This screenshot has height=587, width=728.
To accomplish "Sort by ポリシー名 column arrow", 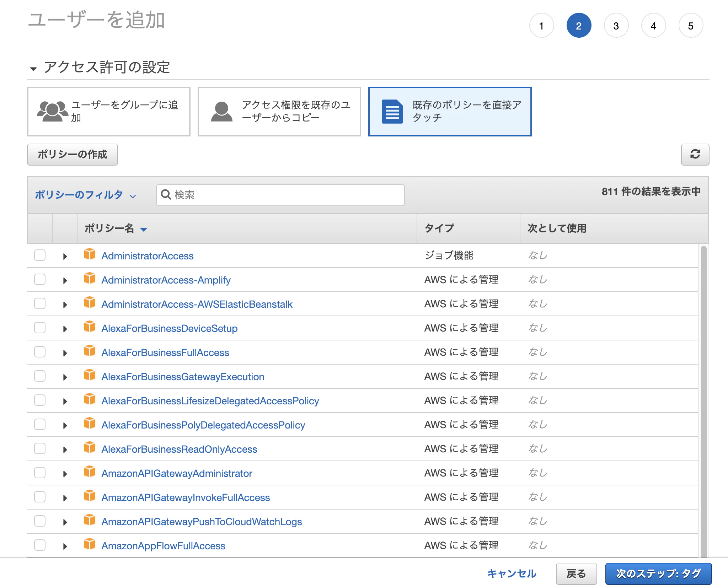I will pyautogui.click(x=144, y=230).
